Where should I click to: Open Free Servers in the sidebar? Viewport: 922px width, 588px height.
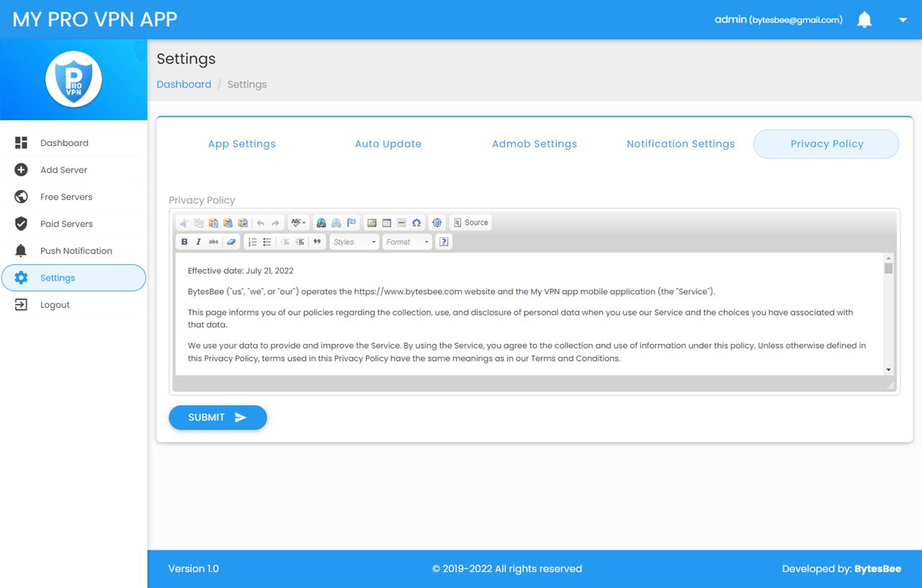point(73,197)
